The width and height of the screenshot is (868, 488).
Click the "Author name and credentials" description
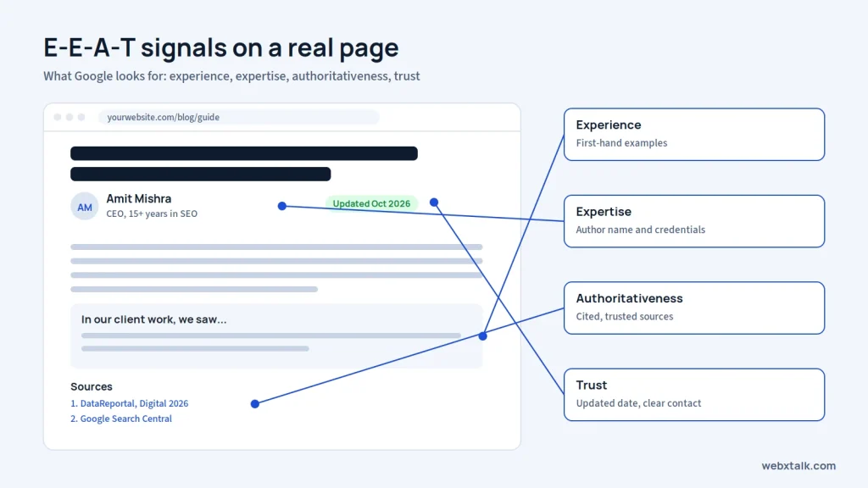[641, 230]
